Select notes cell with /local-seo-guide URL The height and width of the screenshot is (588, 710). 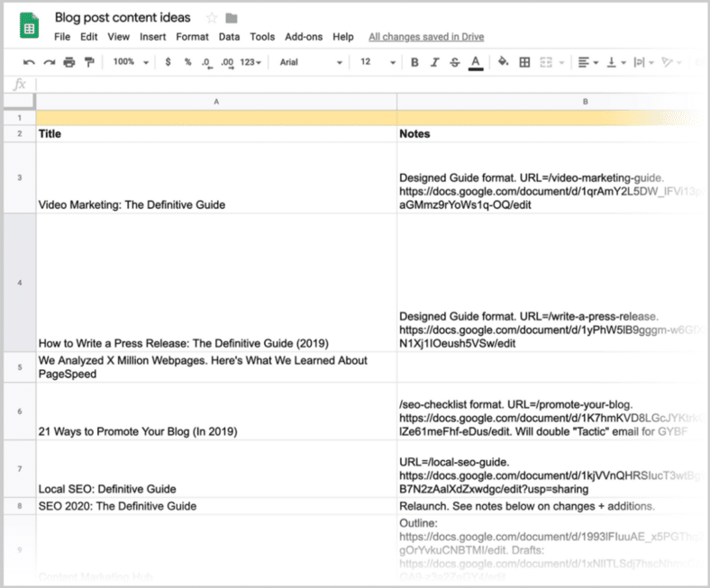point(551,469)
